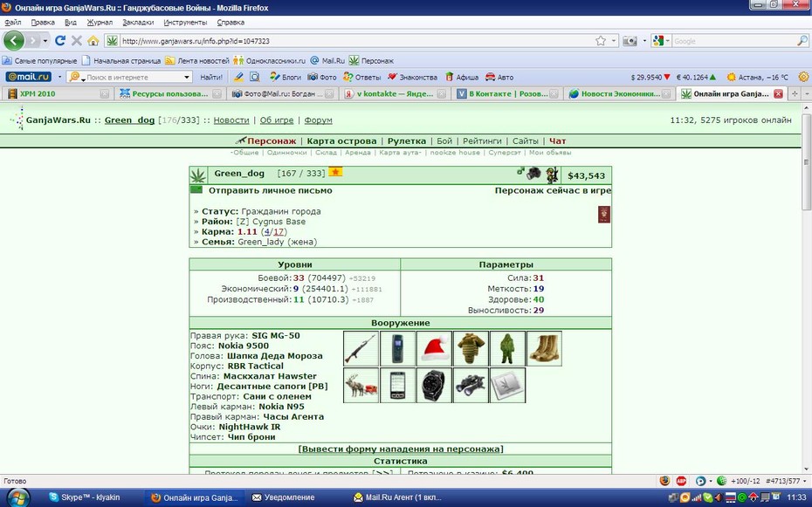812x507 pixels.
Task: Click the page vertical scrollbar thumb
Action: pos(806,161)
